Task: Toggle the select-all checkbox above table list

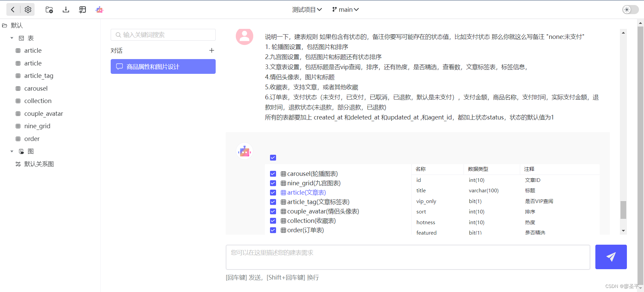Action: pyautogui.click(x=273, y=157)
